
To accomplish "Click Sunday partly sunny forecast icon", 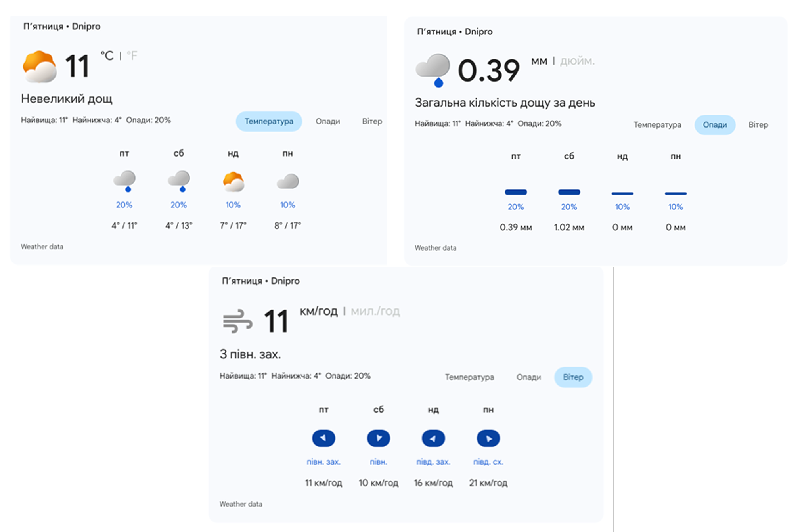I will pos(233,182).
